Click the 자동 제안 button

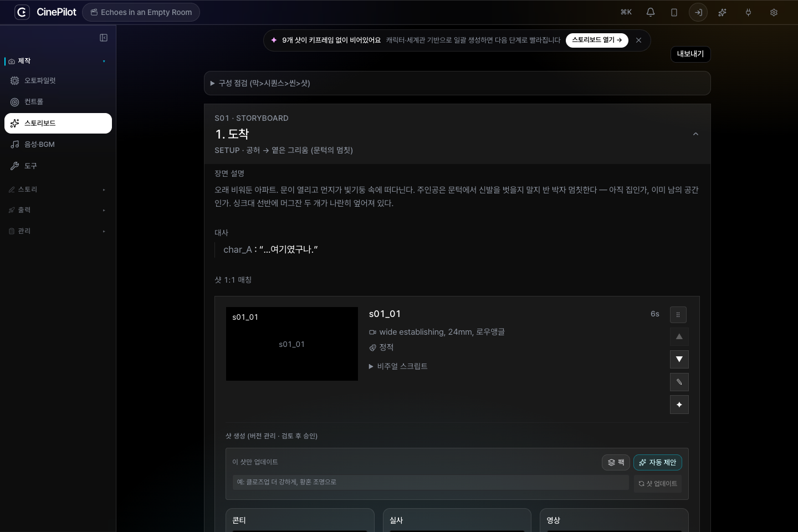tap(657, 462)
